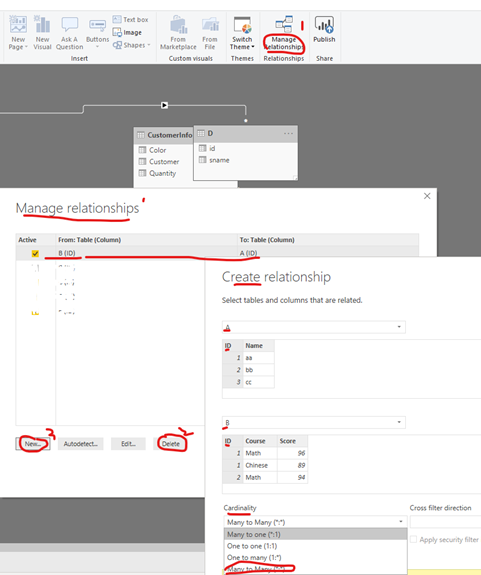Screen dimensions: 481x575
Task: Click the Delete relationship button
Action: pyautogui.click(x=171, y=444)
